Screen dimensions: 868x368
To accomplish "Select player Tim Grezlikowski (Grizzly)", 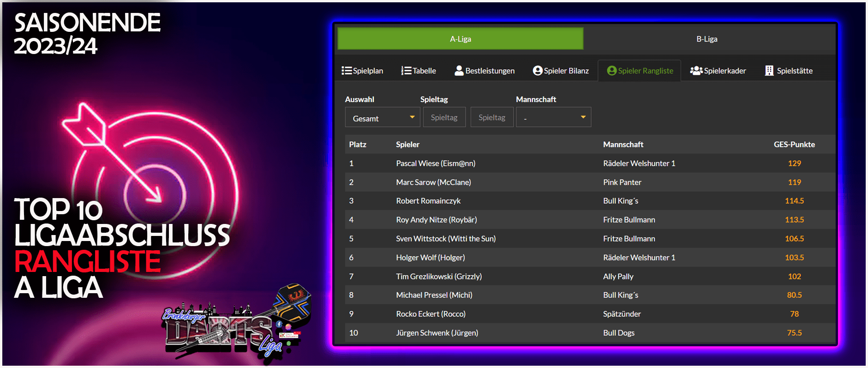I will click(x=439, y=277).
